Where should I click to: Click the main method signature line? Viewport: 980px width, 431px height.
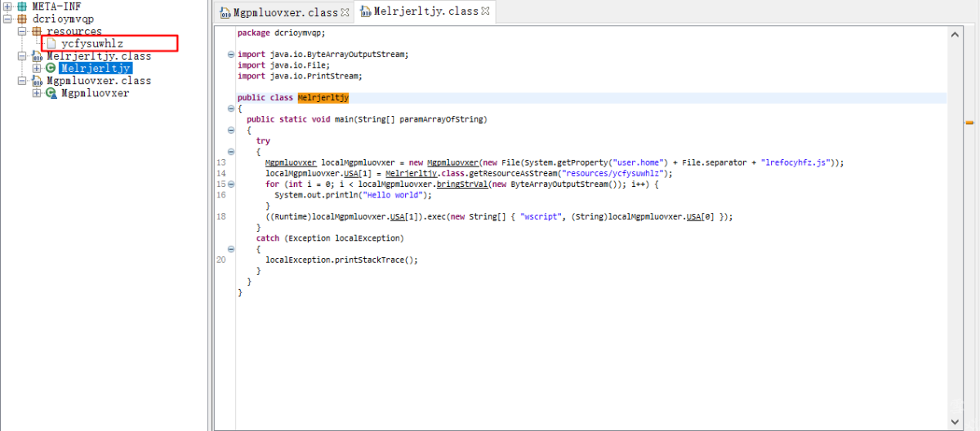coord(367,119)
